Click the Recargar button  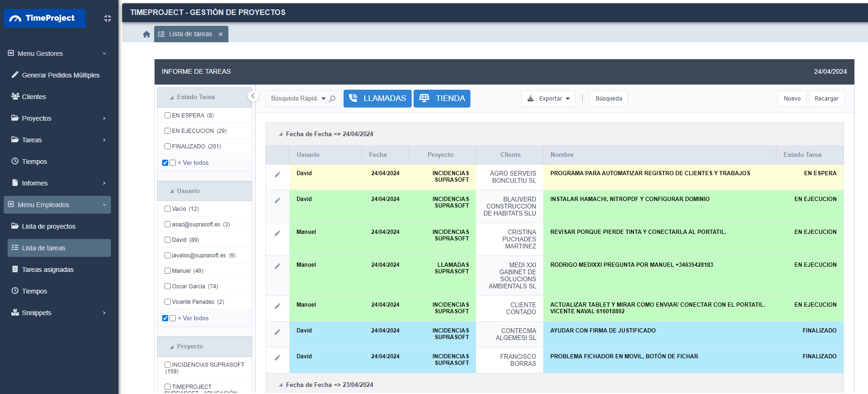point(827,99)
